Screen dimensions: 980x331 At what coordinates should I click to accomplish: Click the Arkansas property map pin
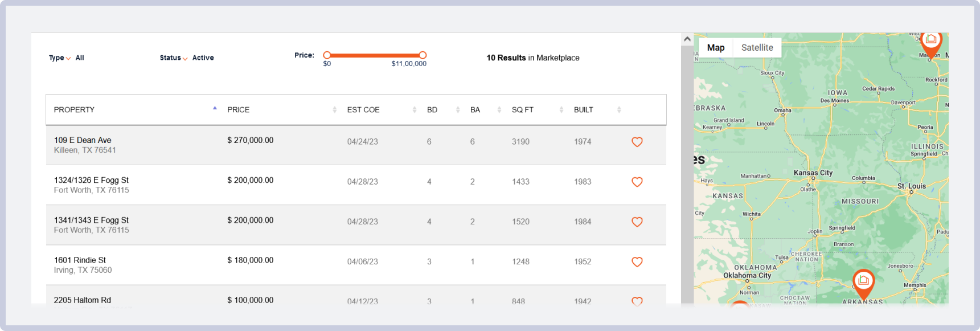click(x=863, y=282)
